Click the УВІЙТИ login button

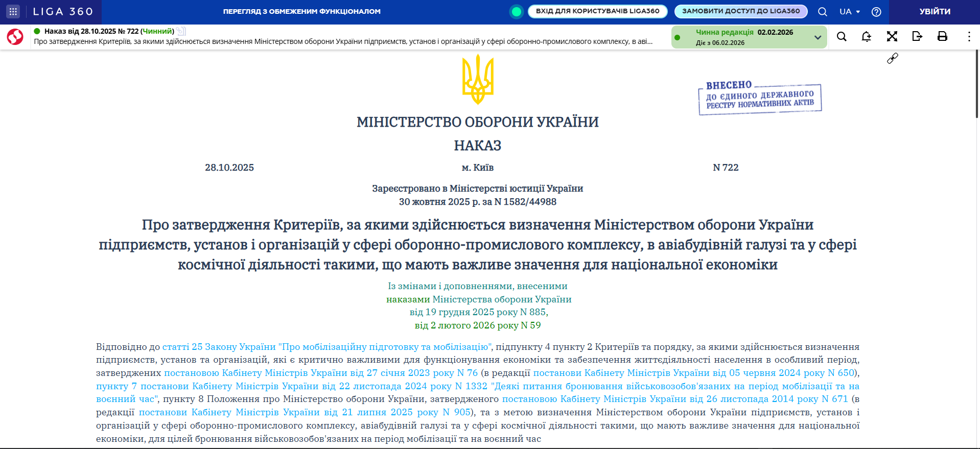click(935, 11)
